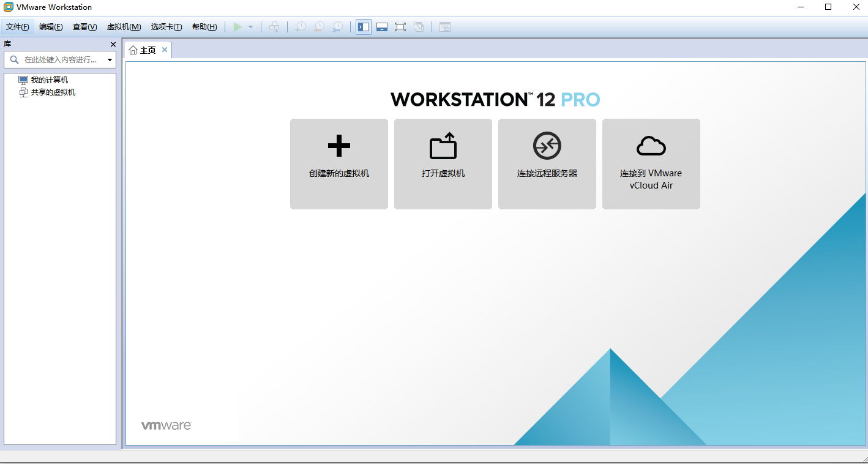Click the revert to snapshot icon
Image resolution: width=868 pixels, height=464 pixels.
(319, 27)
